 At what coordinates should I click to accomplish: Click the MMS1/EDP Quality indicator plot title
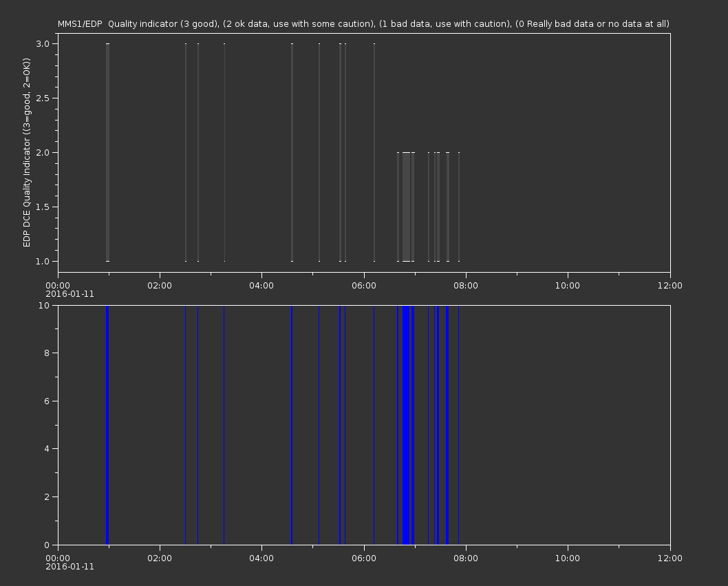[x=363, y=23]
